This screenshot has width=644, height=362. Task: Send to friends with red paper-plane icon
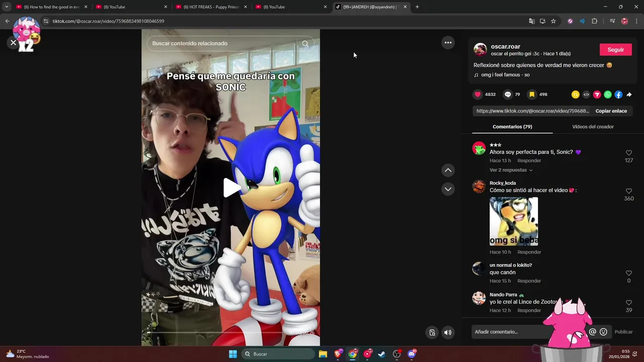click(x=597, y=95)
